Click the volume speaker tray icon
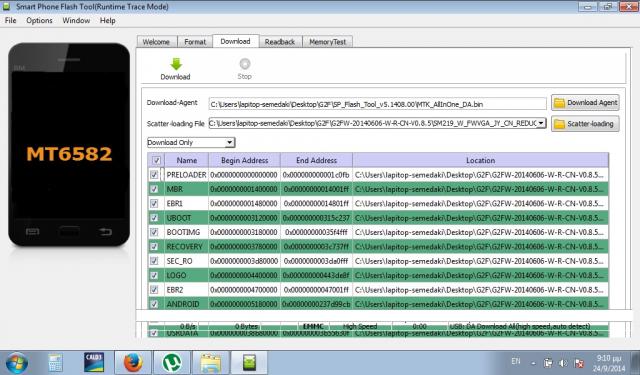This screenshot has height=375, width=640. [563, 363]
